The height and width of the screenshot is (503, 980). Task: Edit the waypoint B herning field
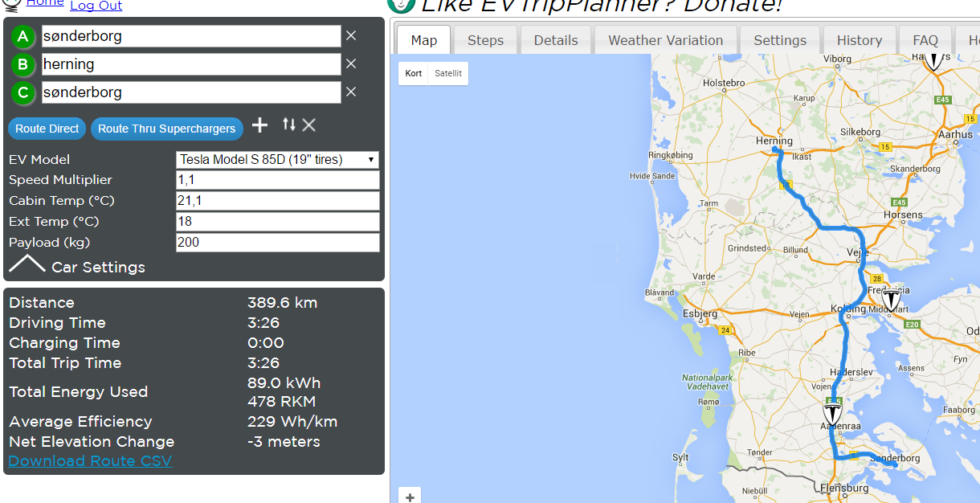pos(191,64)
